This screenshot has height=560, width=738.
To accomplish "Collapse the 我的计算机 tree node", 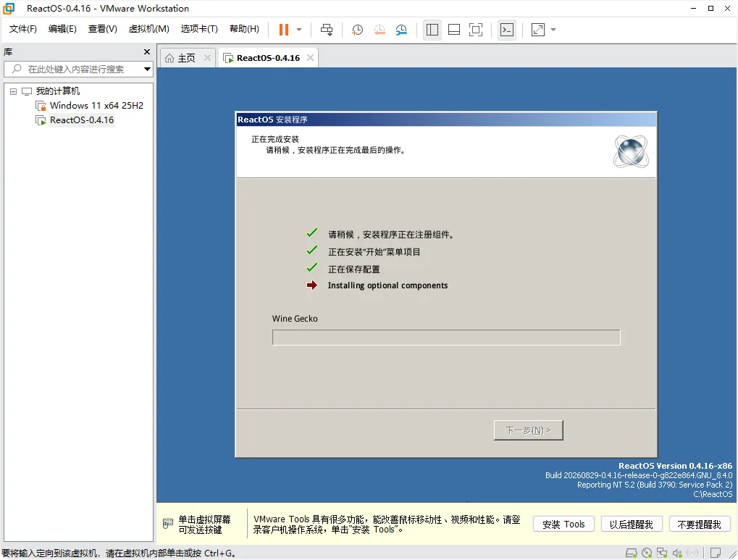I will 13,91.
